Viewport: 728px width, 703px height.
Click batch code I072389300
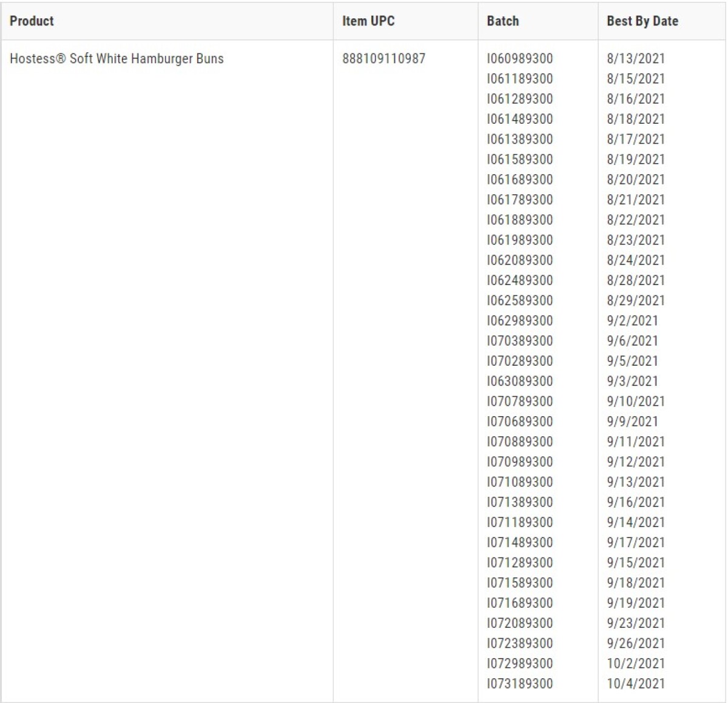click(520, 644)
